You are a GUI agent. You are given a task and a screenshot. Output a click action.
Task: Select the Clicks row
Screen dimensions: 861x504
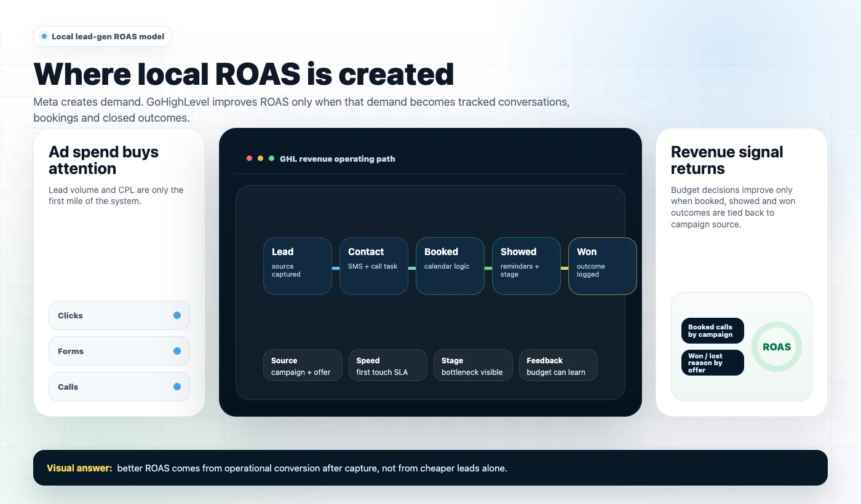click(x=119, y=315)
